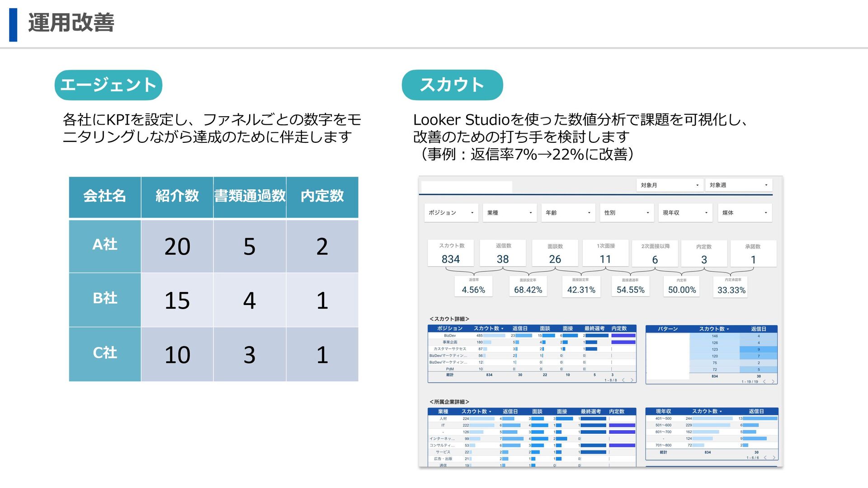Click the スカウト数 834 scorecard

[451, 253]
